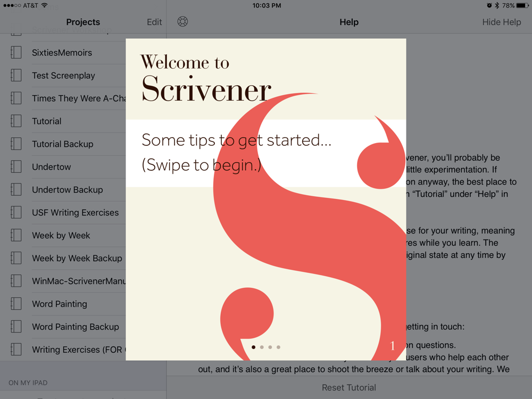Tap the Wi-Fi status icon

click(x=45, y=5)
